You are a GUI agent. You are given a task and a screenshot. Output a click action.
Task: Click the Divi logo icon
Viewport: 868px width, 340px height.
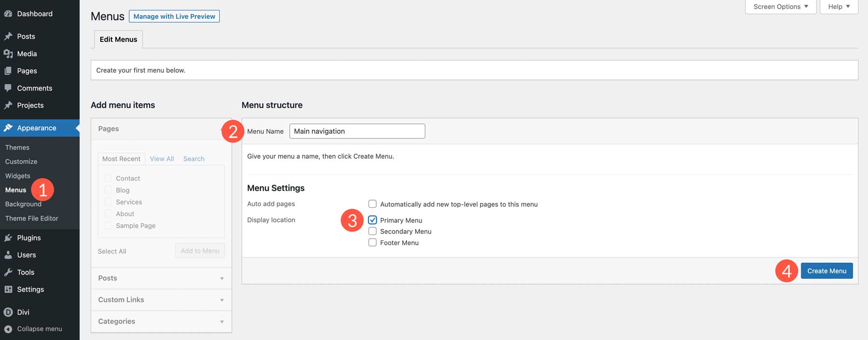pyautogui.click(x=8, y=312)
